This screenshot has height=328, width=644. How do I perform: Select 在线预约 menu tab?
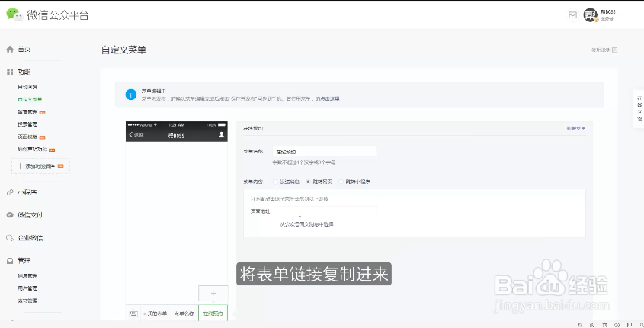point(213,314)
